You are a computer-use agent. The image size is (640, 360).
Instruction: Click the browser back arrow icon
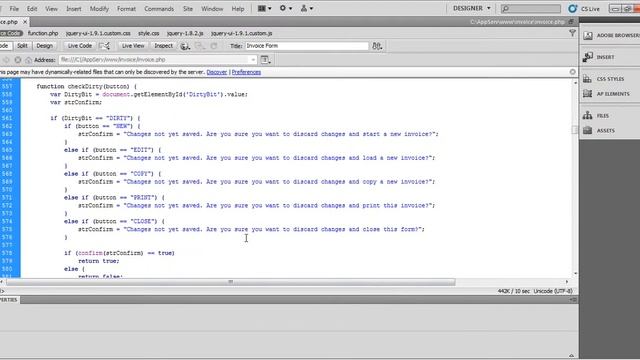point(6,60)
